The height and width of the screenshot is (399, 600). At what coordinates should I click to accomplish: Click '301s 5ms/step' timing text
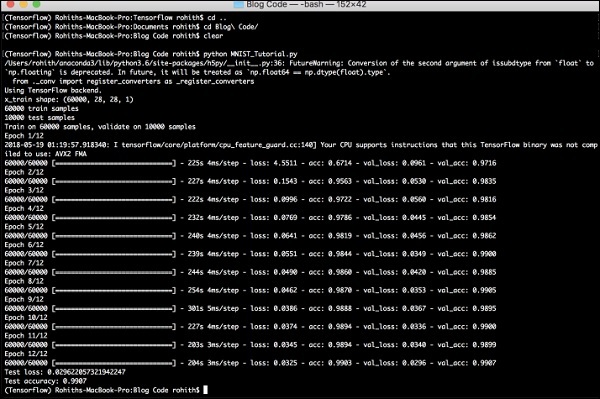click(x=213, y=308)
